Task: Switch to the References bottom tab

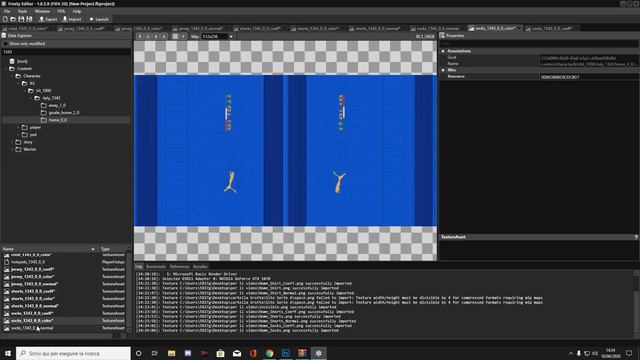Action: [180, 267]
